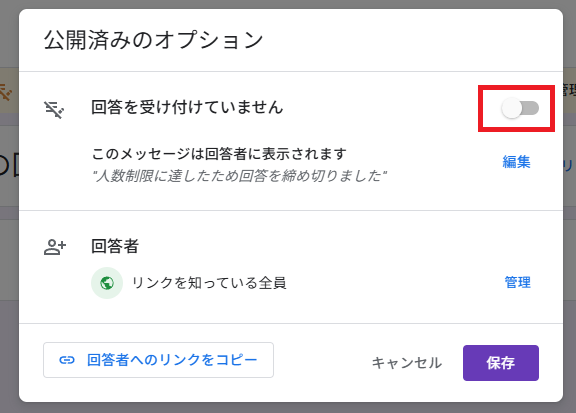Screen dimensions: 576x413
Task: Toggle the accepting responses switch
Action: [520, 108]
